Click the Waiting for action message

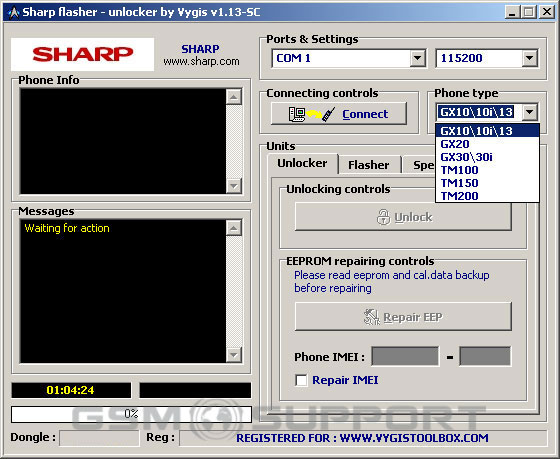click(67, 228)
